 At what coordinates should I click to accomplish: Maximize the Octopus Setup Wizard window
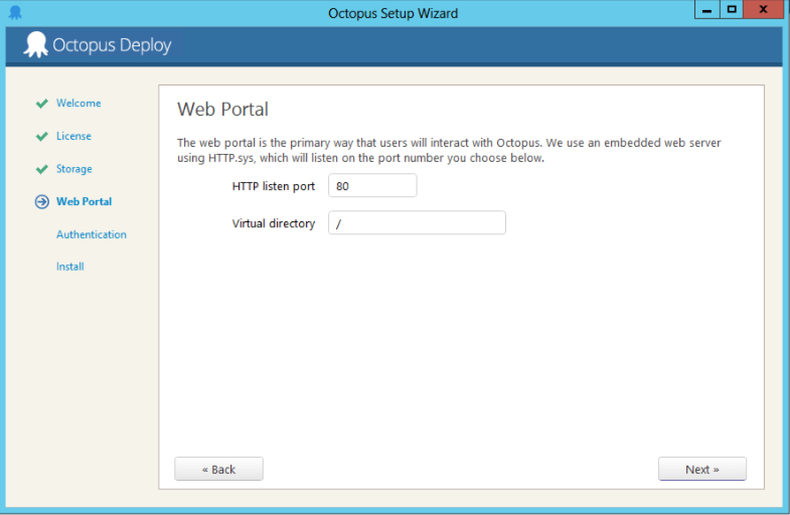(732, 10)
